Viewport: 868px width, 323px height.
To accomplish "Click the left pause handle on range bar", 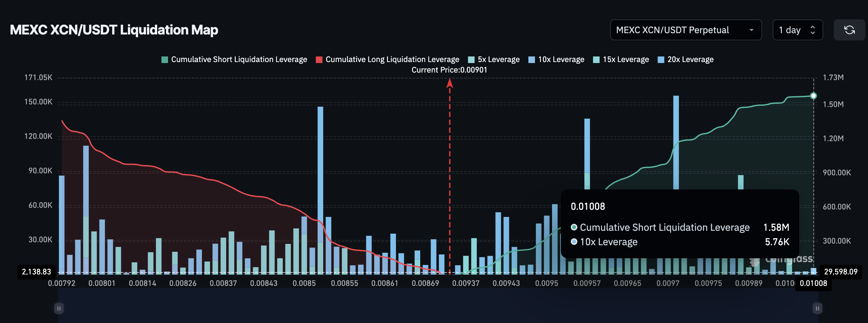I will click(x=59, y=308).
